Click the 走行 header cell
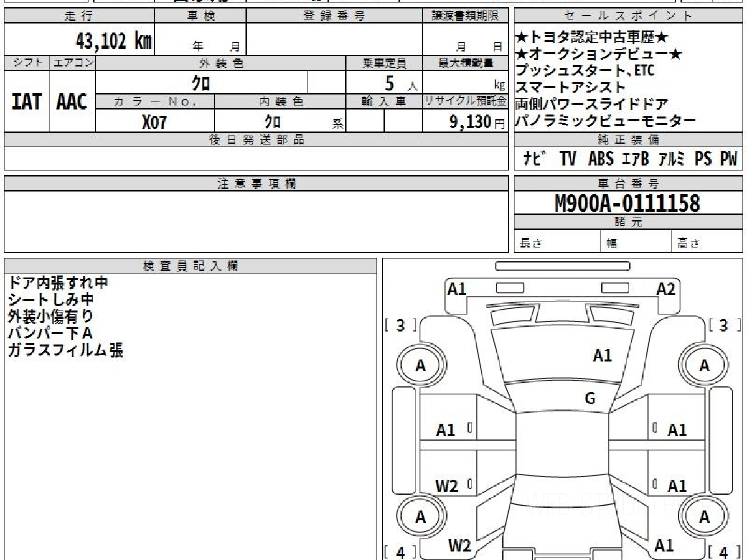The height and width of the screenshot is (560, 747). click(78, 16)
